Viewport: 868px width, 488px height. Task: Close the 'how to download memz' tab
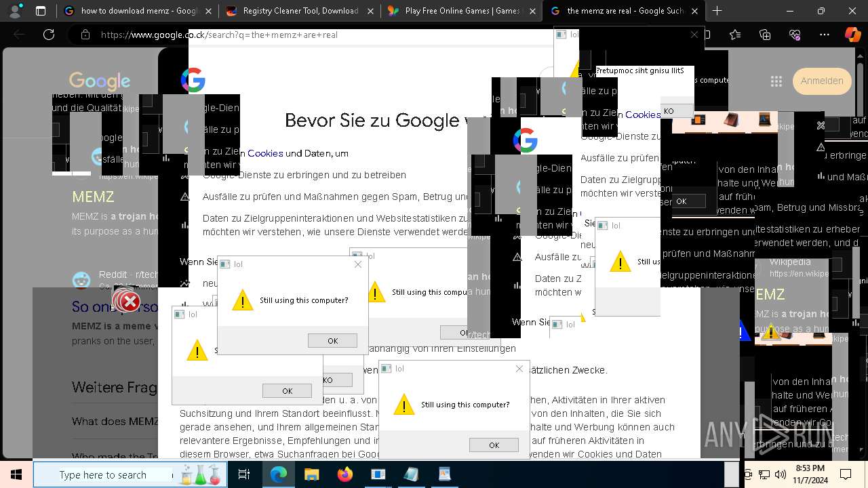point(208,11)
